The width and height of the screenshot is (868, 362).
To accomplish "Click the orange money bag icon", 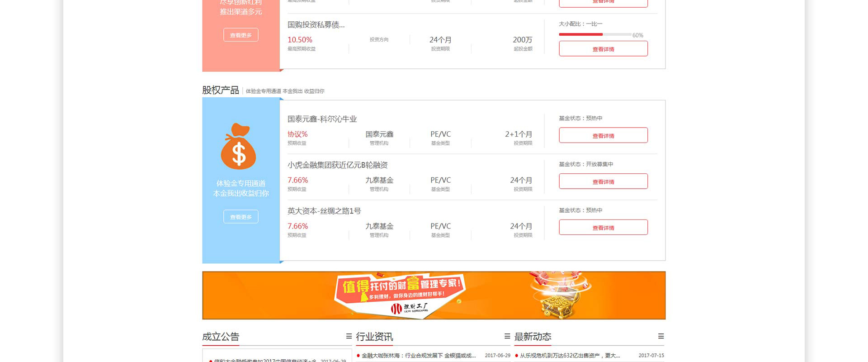I will coord(239,146).
